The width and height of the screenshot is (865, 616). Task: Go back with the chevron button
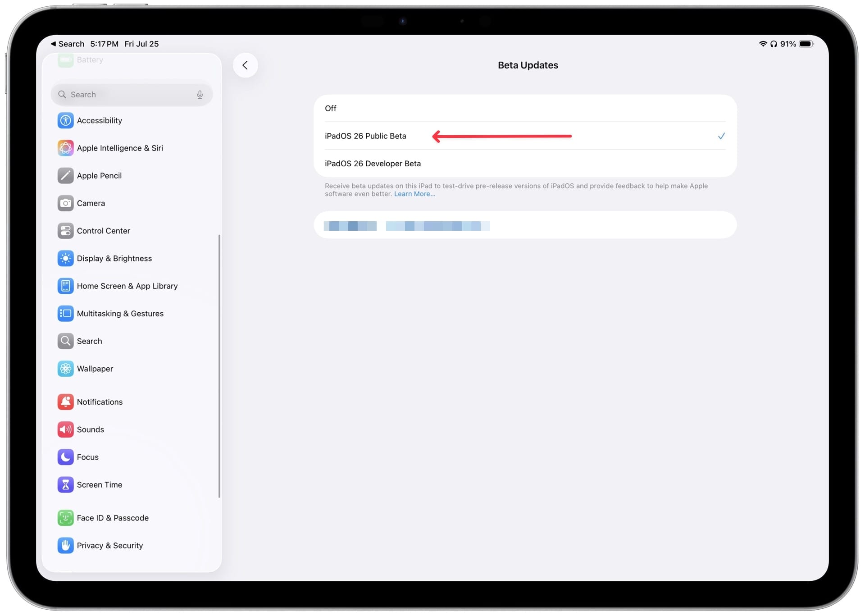245,65
